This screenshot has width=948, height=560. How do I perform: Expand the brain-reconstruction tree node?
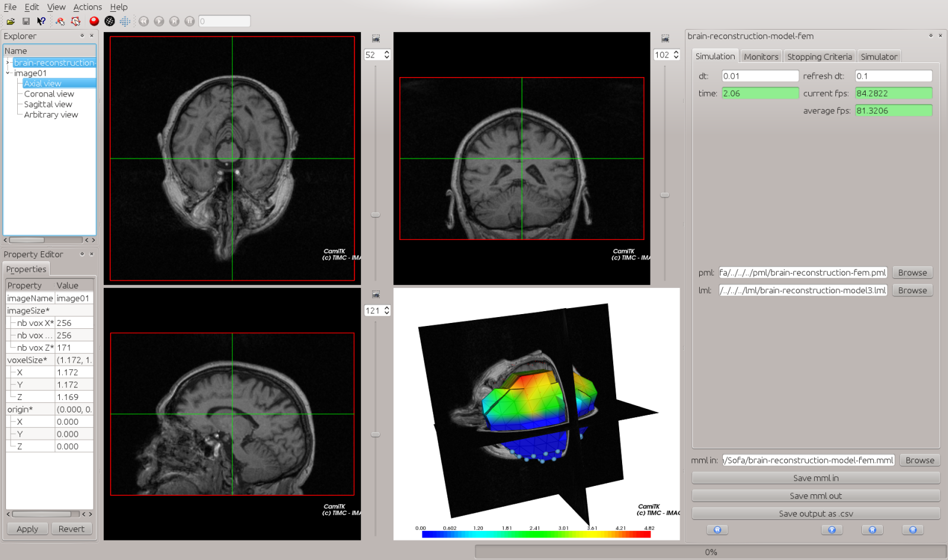[x=8, y=63]
